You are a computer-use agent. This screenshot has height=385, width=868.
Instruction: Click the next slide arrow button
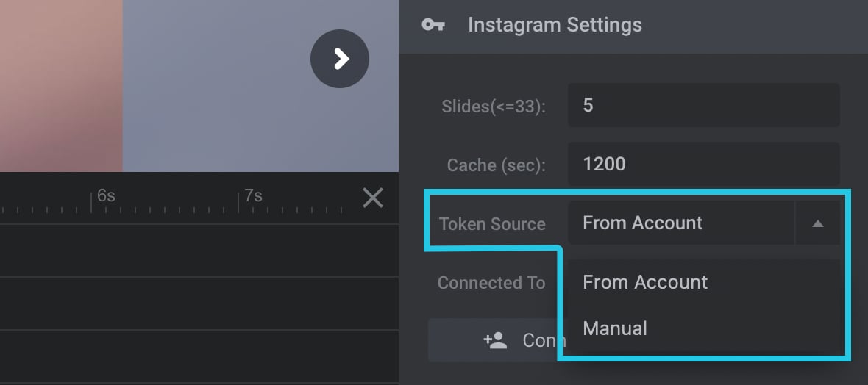(x=339, y=59)
